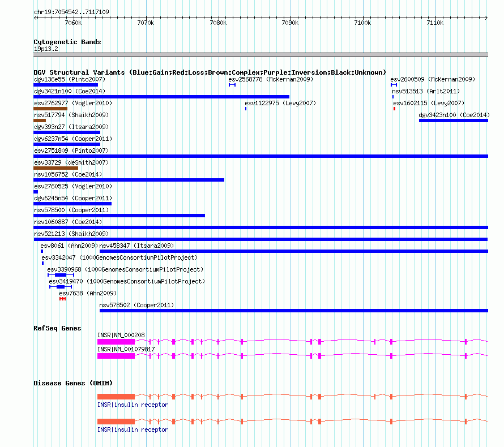Click the 7060k ruler tick label
Screen dimensions: 504x447
point(73,23)
